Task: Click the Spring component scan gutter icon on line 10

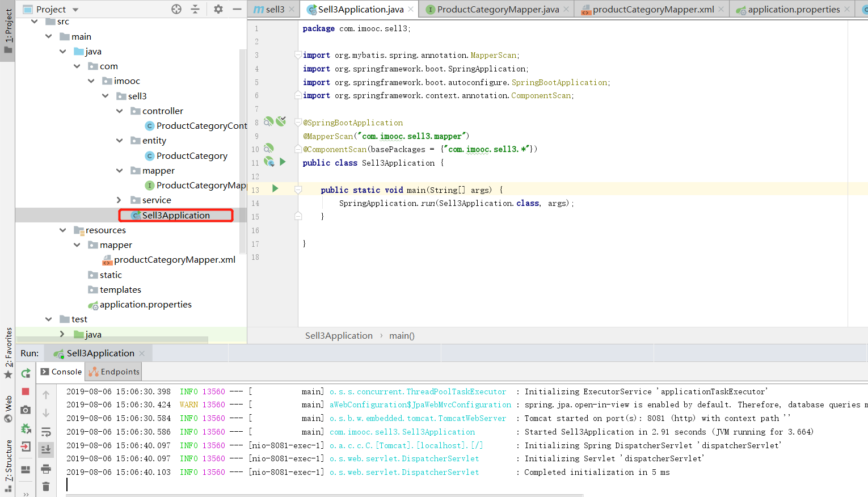Action: click(269, 149)
